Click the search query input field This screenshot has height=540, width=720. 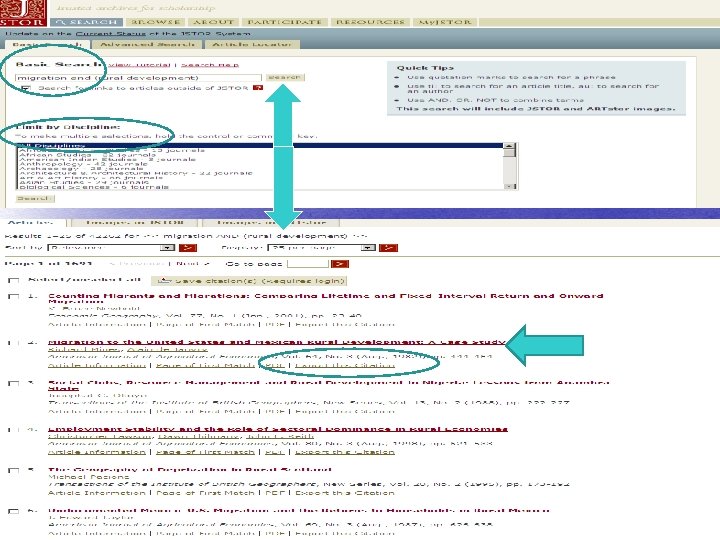pos(138,78)
